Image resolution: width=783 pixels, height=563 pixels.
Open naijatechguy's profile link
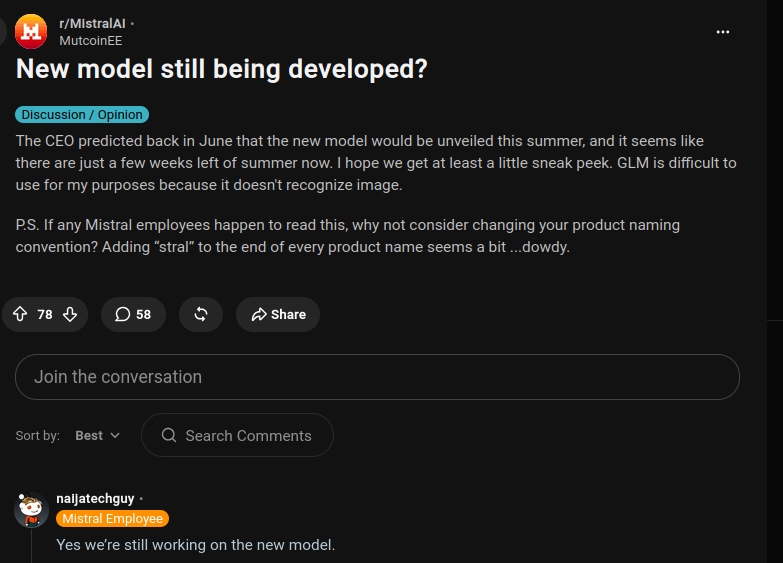click(95, 499)
